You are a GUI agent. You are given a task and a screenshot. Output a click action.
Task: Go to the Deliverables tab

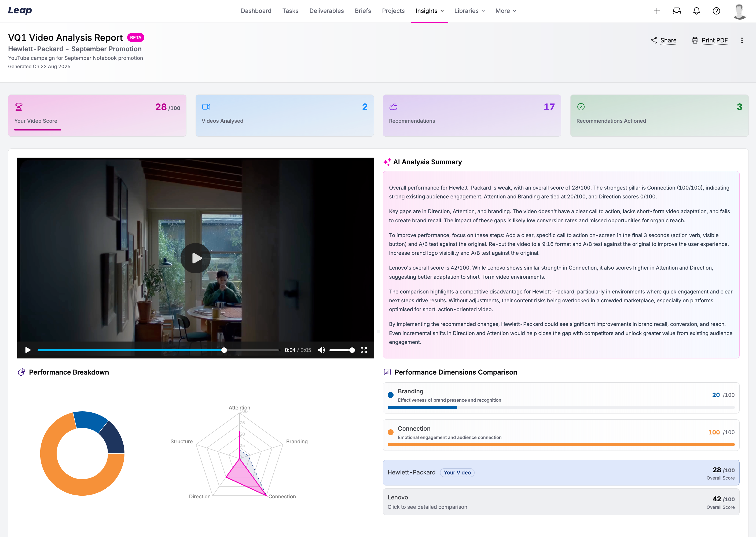click(x=326, y=11)
